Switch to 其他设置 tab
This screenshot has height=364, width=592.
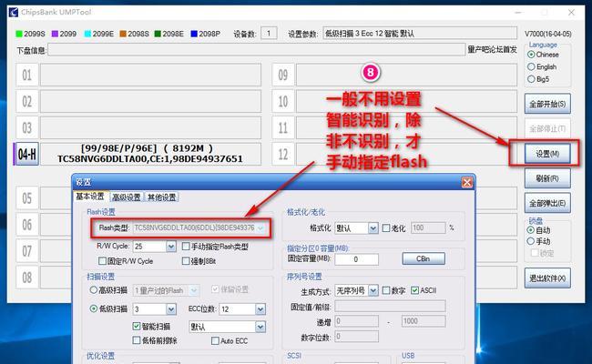(x=161, y=197)
